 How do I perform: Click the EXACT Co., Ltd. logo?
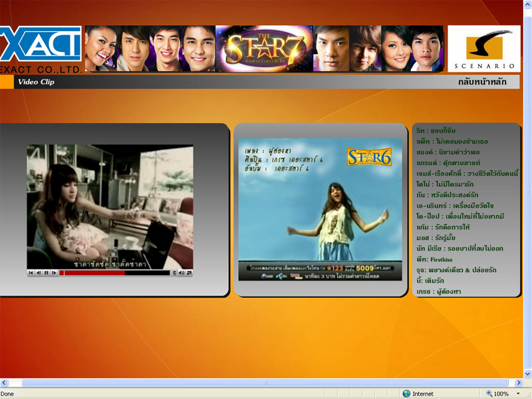(41, 49)
